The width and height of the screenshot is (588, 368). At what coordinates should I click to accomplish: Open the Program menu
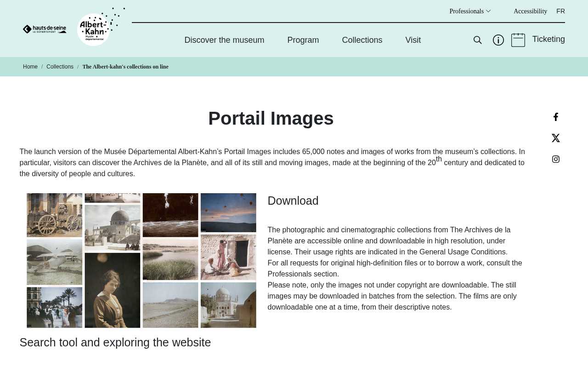click(303, 40)
